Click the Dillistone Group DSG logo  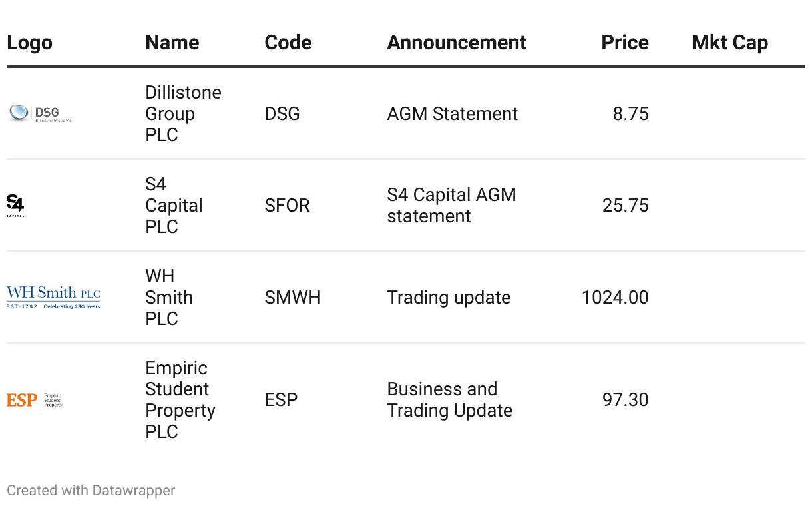(40, 113)
